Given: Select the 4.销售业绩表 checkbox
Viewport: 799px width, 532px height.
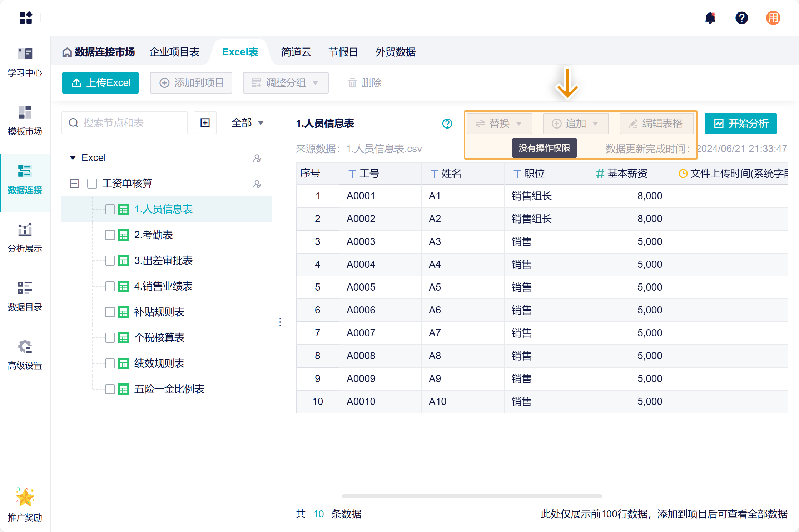Looking at the screenshot, I should pos(110,286).
